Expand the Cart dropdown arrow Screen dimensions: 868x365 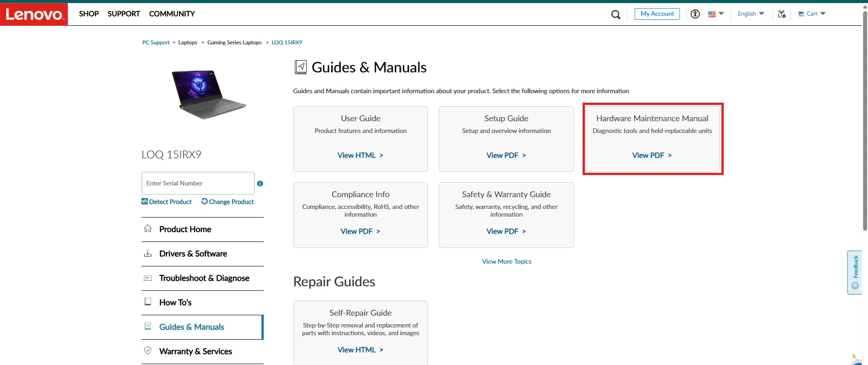click(x=823, y=14)
